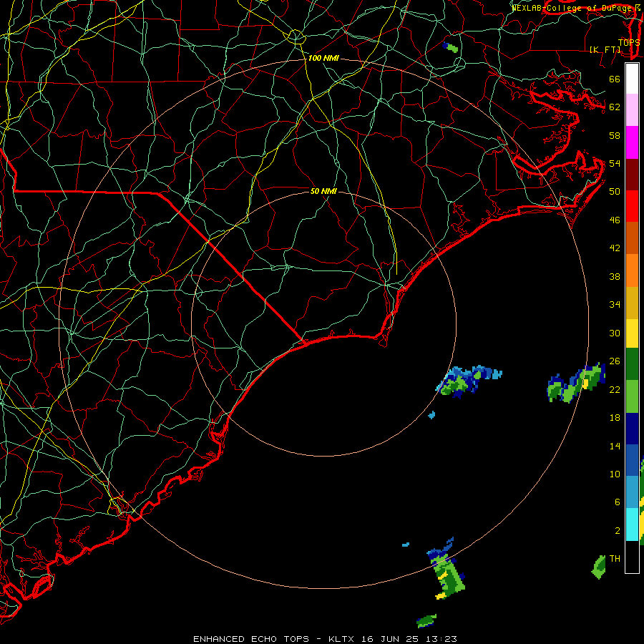Click the light green legend swatch
This screenshot has width=644, height=644.
tap(632, 396)
